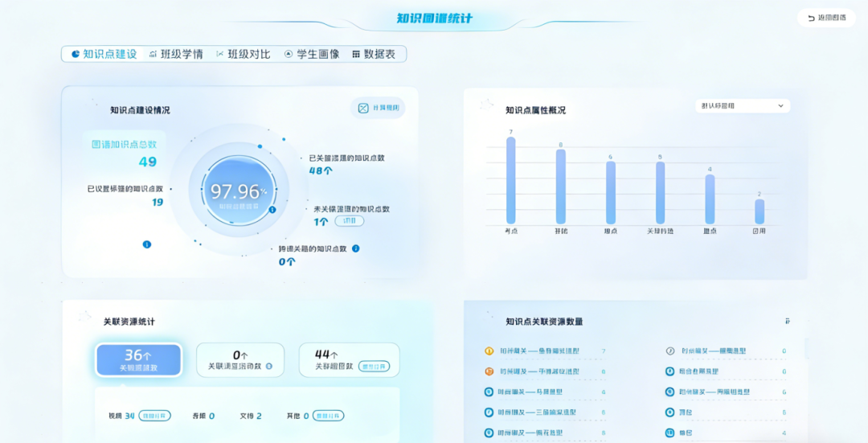Click the sort icon in 知识点关联资源数量 header

pos(788,321)
